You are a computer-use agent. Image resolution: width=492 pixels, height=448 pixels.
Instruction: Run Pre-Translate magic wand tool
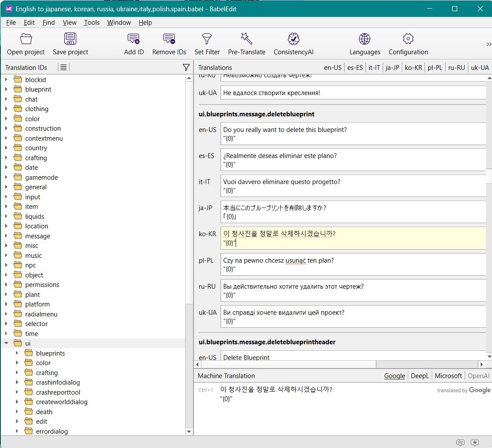point(246,39)
